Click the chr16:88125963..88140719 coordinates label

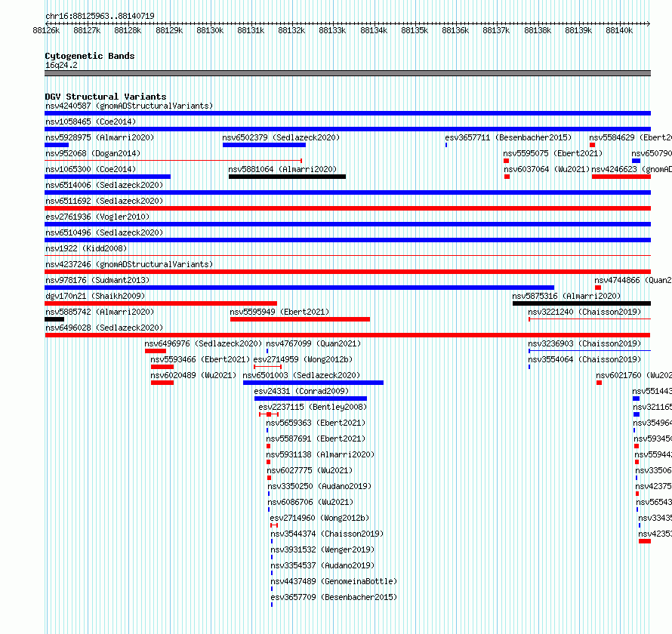click(100, 16)
